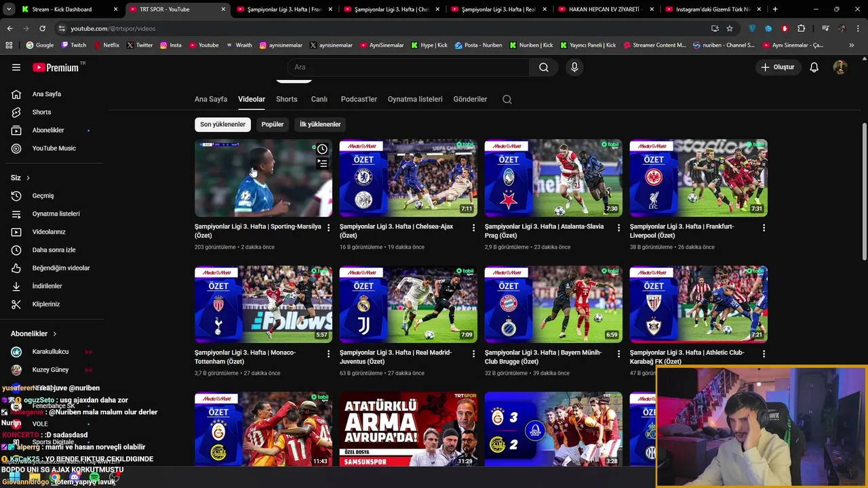868x488 pixels.
Task: Switch to the Canlı tab
Action: (319, 99)
